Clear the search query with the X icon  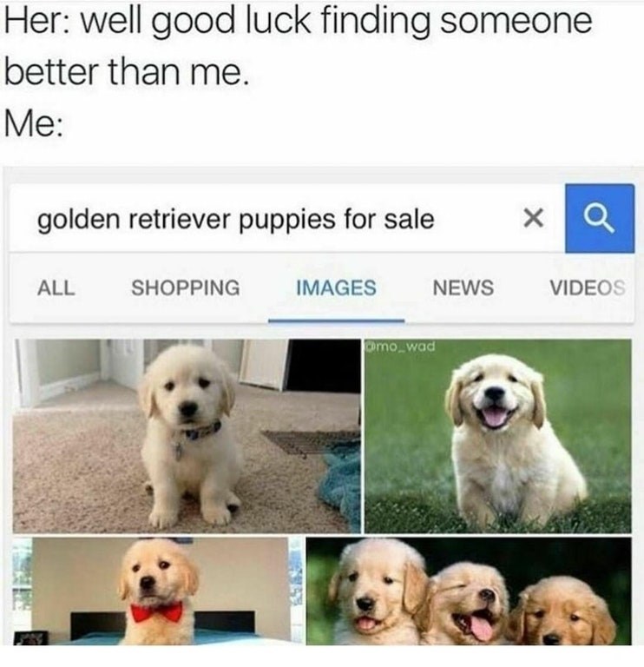point(533,219)
